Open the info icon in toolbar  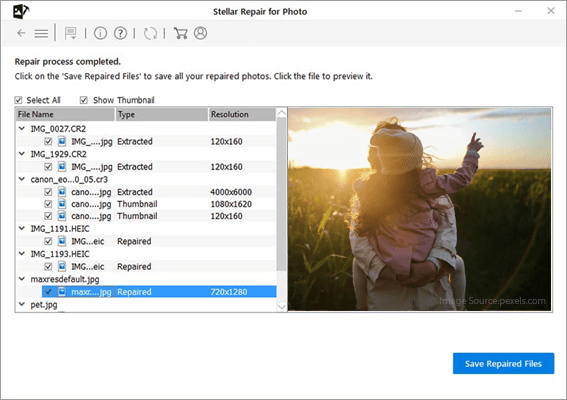point(100,33)
